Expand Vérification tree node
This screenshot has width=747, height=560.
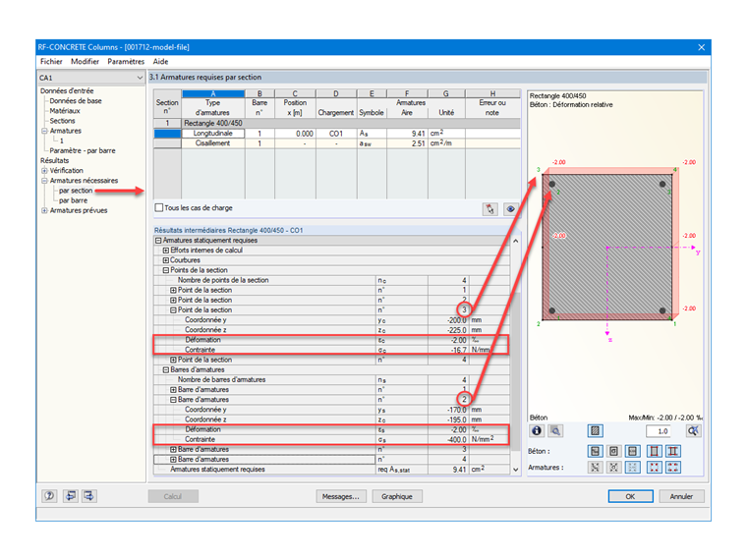44,171
